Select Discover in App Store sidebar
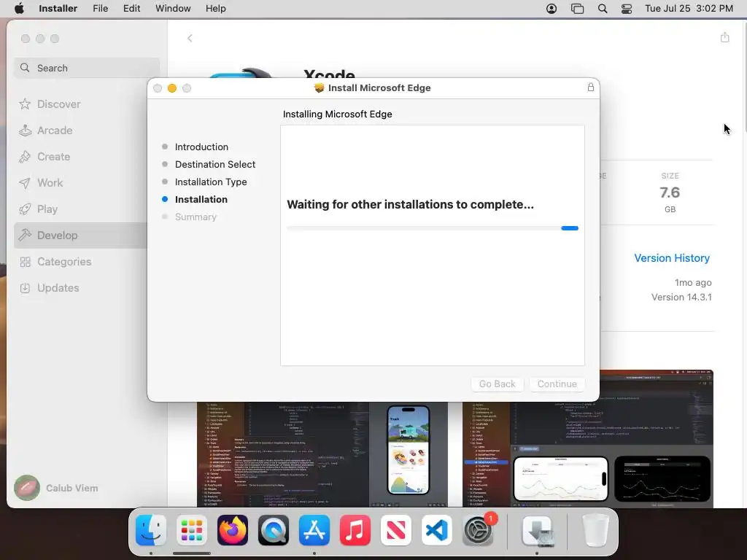The image size is (747, 560). pyautogui.click(x=82, y=104)
